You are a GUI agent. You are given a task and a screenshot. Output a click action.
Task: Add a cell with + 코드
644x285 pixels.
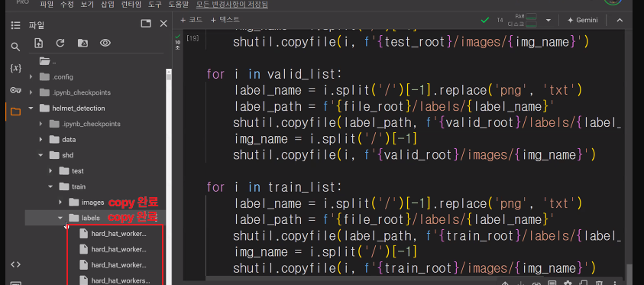click(191, 20)
